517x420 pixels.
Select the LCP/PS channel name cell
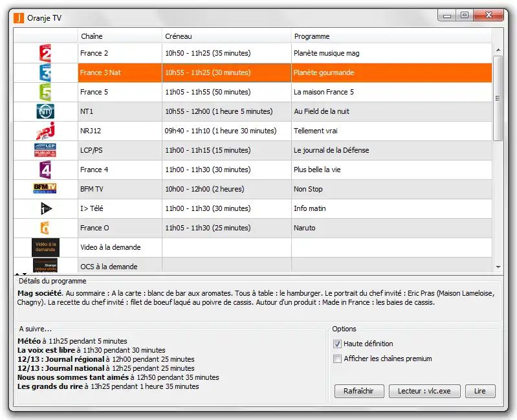click(120, 150)
